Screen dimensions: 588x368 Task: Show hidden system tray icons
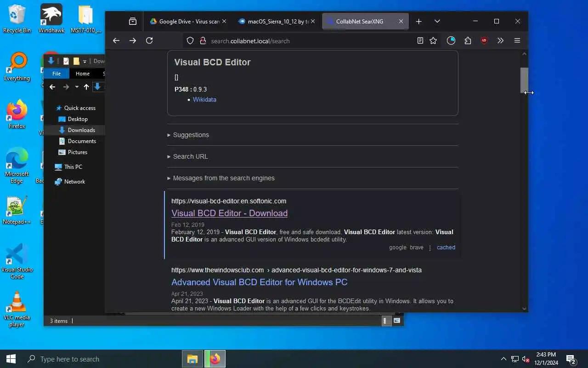503,359
